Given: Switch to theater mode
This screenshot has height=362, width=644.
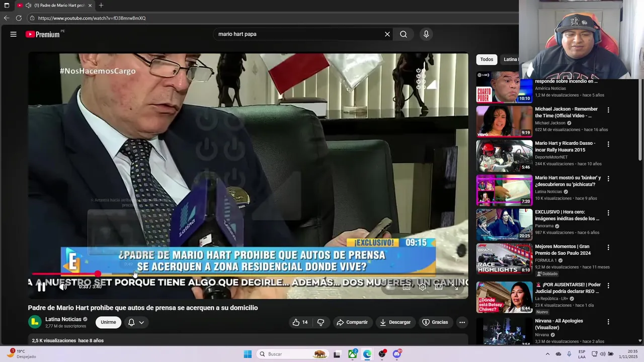Looking at the screenshot, I should point(439,287).
